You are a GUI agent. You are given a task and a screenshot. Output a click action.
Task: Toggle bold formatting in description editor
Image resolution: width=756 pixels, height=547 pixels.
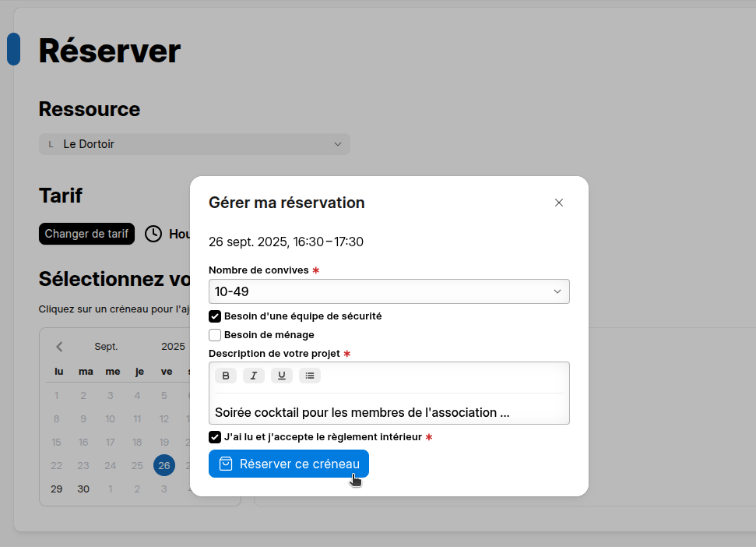point(226,376)
